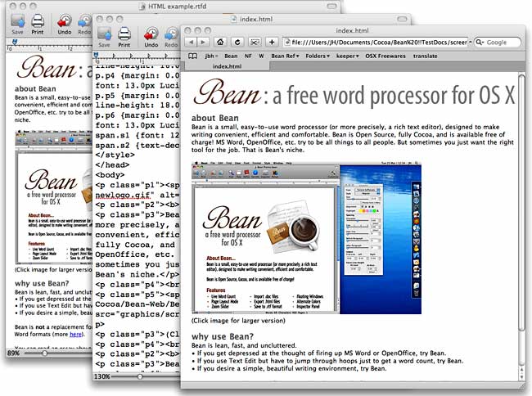Expand the Bean Ref bookmarks dropdown
The image size is (532, 396).
pyautogui.click(x=285, y=56)
